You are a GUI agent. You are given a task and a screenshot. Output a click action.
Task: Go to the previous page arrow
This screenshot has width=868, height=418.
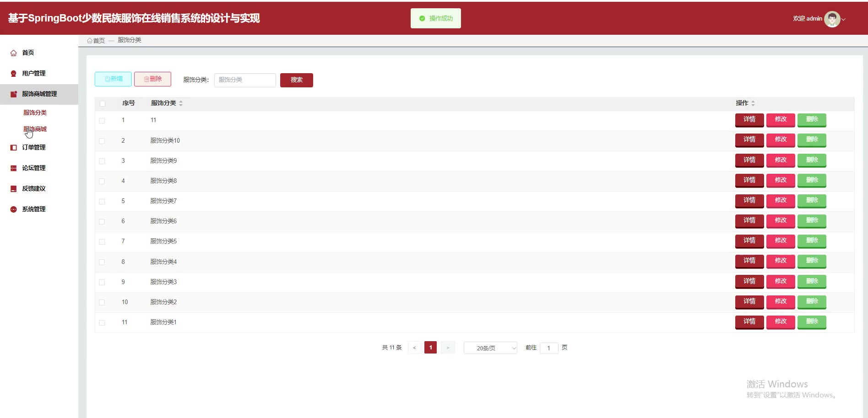click(x=414, y=348)
